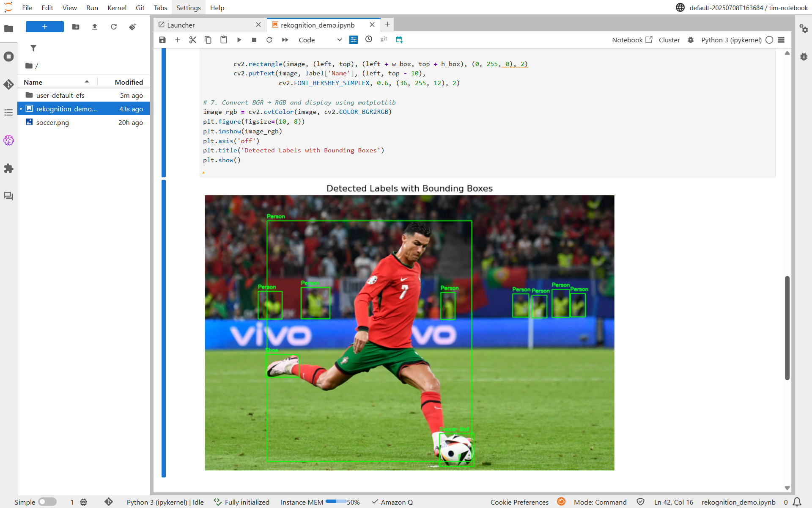Run the selected cell
The height and width of the screenshot is (508, 812).
[x=239, y=40]
